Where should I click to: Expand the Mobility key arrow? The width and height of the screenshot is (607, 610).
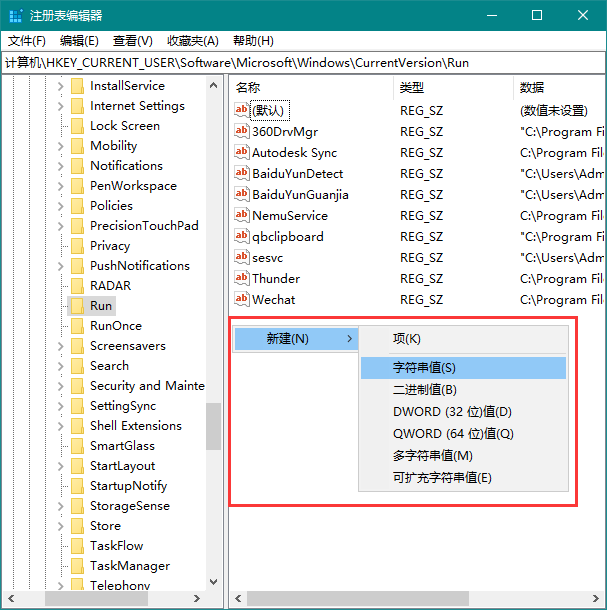click(61, 146)
